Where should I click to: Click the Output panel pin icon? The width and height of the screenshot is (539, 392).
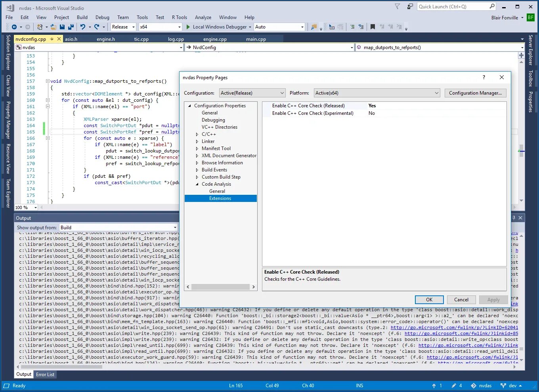pos(514,218)
